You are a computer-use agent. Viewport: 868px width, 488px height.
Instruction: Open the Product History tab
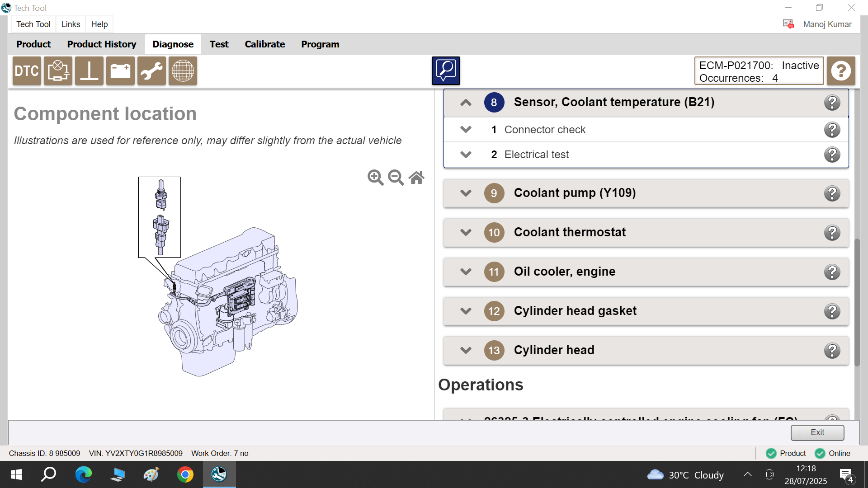[102, 44]
